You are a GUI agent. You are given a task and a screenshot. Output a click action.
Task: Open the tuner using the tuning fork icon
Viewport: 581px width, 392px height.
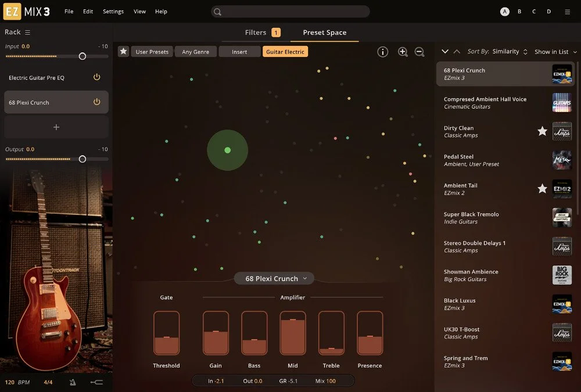click(97, 381)
